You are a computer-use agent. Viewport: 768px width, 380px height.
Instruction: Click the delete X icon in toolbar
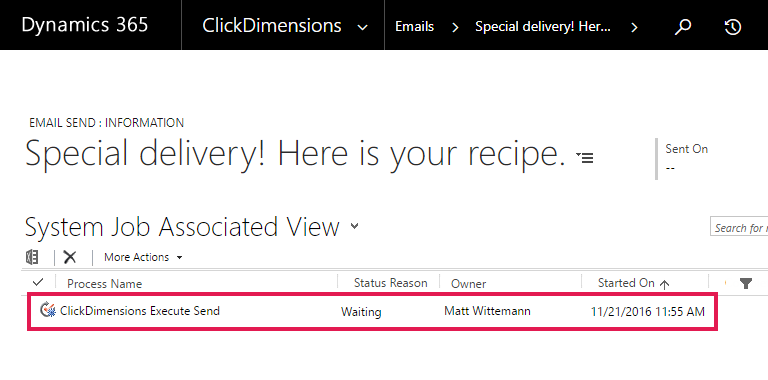click(70, 257)
